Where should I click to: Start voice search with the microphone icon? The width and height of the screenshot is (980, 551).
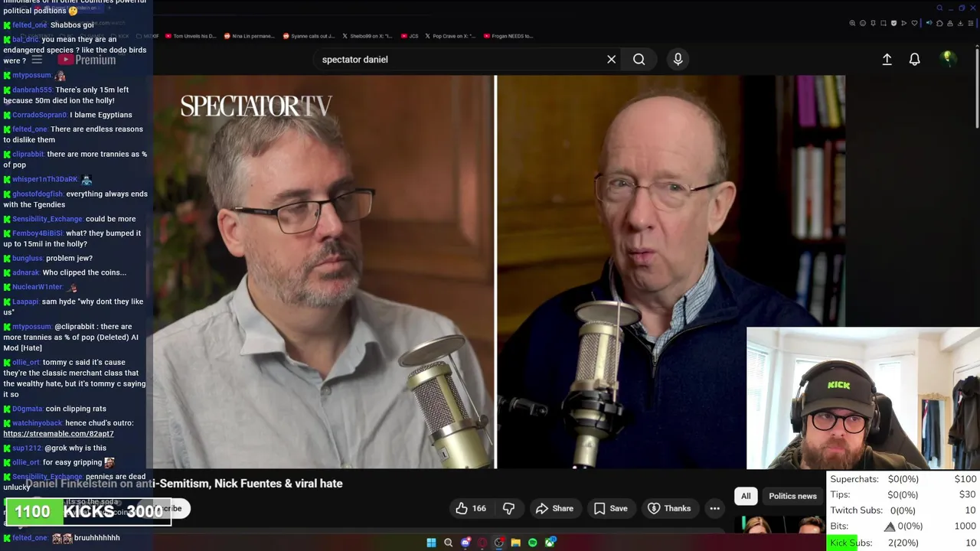(678, 59)
